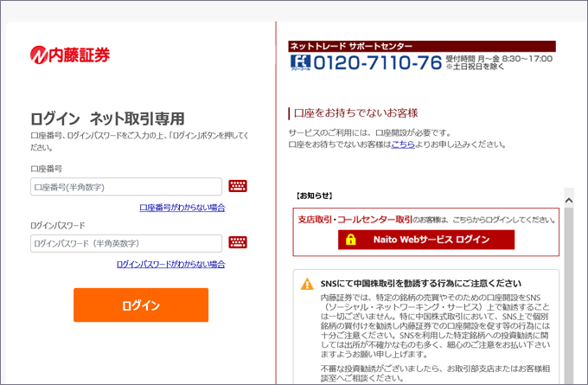Click the orange ログイン button
The image size is (588, 385).
coord(141,305)
